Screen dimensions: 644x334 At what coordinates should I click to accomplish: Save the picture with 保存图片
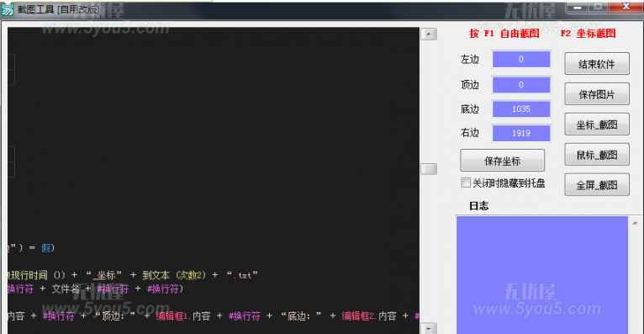click(597, 94)
